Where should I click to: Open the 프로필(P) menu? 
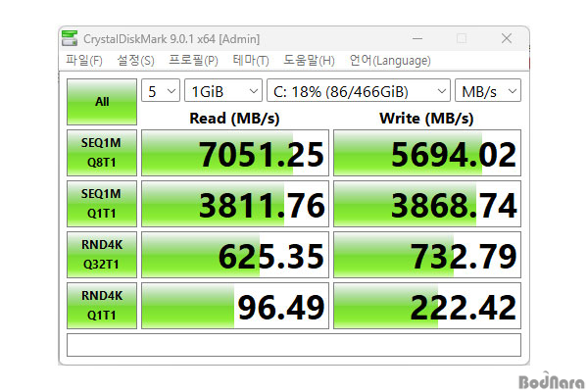[x=193, y=61]
